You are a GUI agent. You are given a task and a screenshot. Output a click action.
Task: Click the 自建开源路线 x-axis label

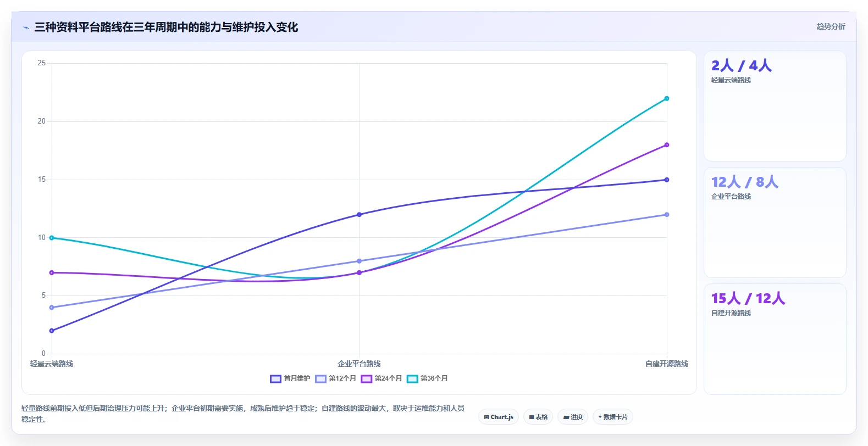coord(667,364)
